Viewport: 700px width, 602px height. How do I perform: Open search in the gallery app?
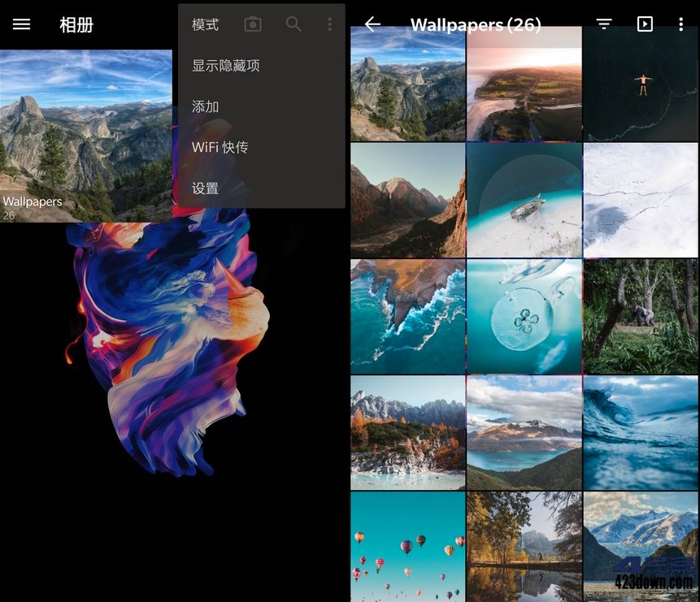[293, 24]
